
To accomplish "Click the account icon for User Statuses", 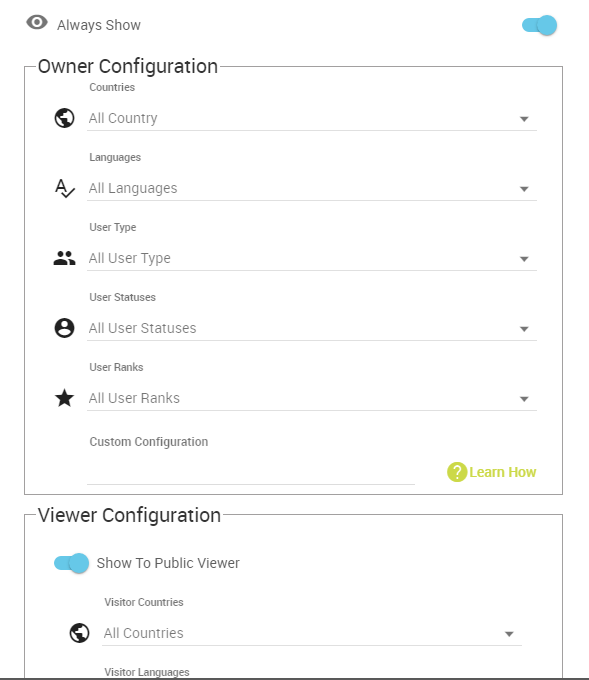I will (64, 328).
